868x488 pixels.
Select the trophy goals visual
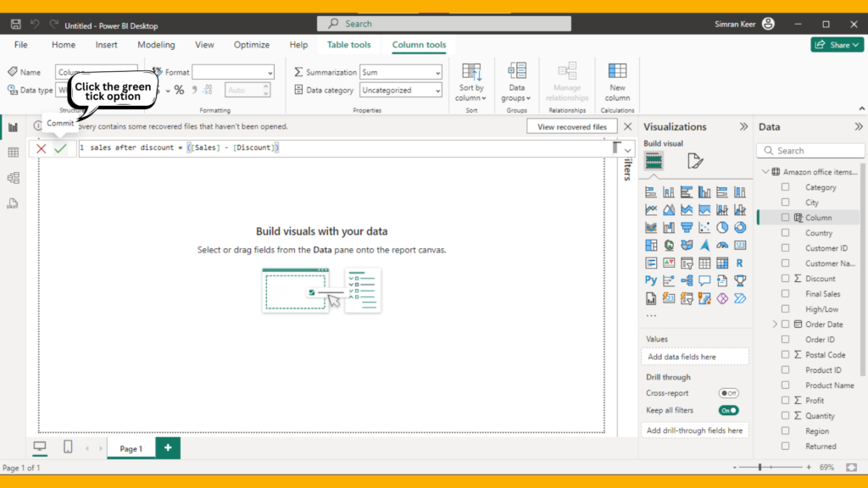pyautogui.click(x=739, y=280)
